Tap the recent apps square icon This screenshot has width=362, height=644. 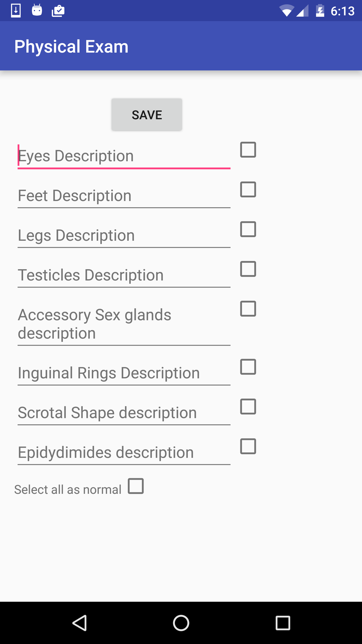pyautogui.click(x=283, y=623)
